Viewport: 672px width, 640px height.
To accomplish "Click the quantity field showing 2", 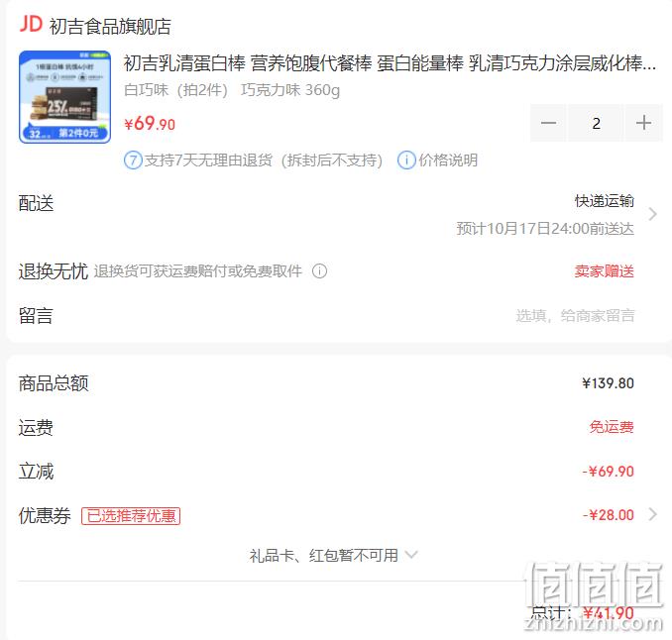I will pyautogui.click(x=596, y=123).
